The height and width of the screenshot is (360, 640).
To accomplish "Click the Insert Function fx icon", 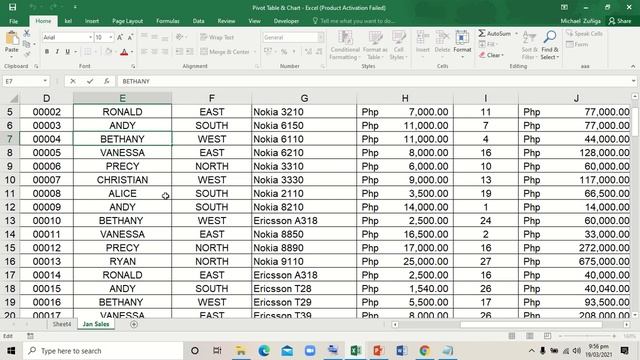I will coord(107,81).
